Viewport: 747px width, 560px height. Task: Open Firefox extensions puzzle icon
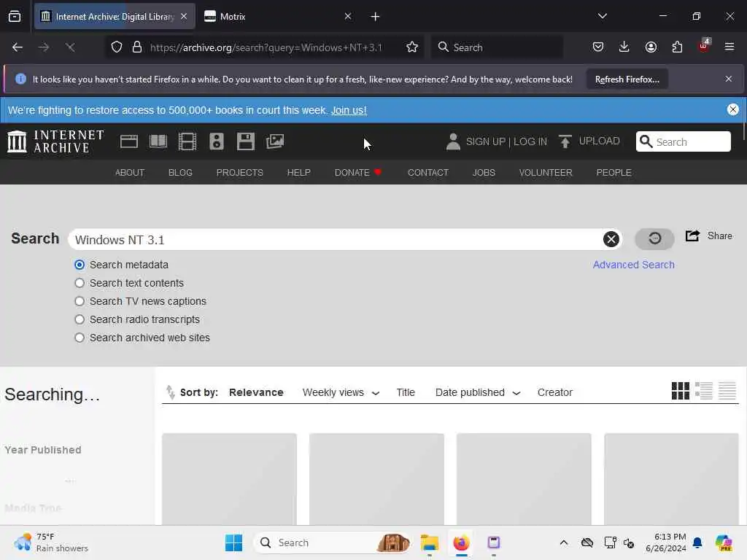[x=677, y=47]
